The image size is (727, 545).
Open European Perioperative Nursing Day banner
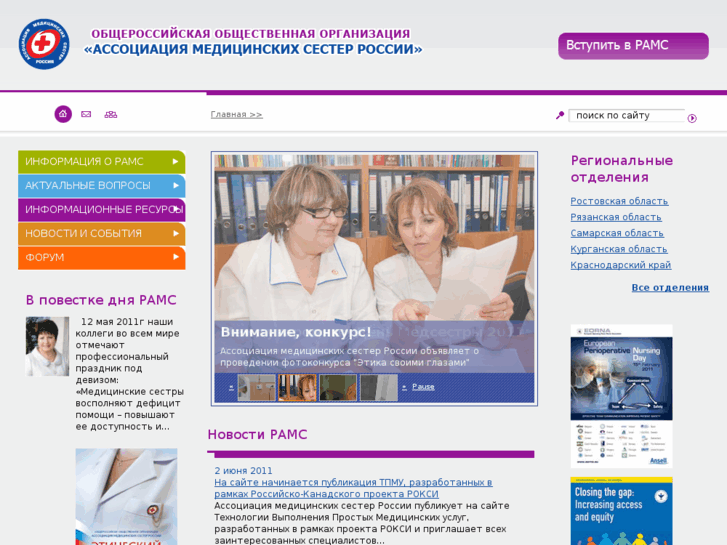pyautogui.click(x=621, y=396)
